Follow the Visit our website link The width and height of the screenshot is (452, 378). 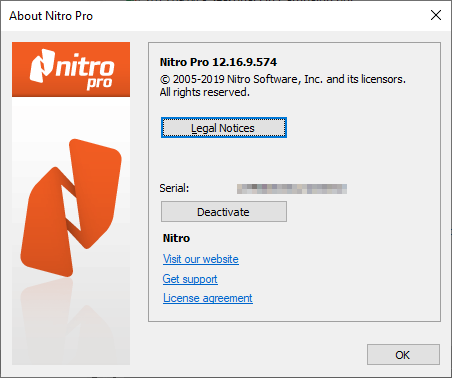pyautogui.click(x=201, y=259)
